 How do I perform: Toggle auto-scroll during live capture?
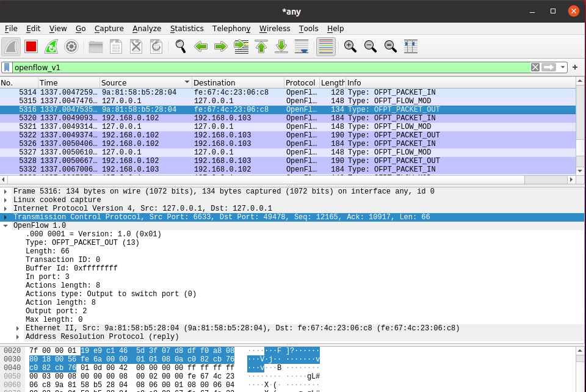click(302, 46)
